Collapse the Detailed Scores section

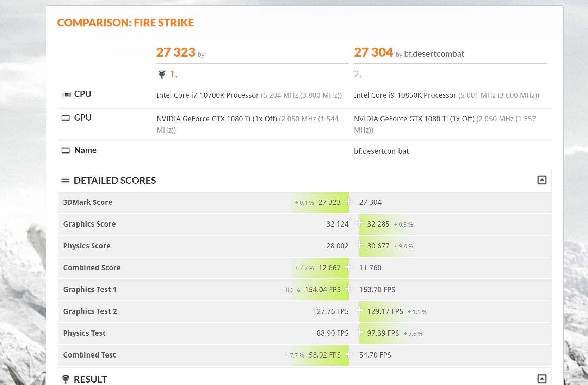tap(542, 180)
